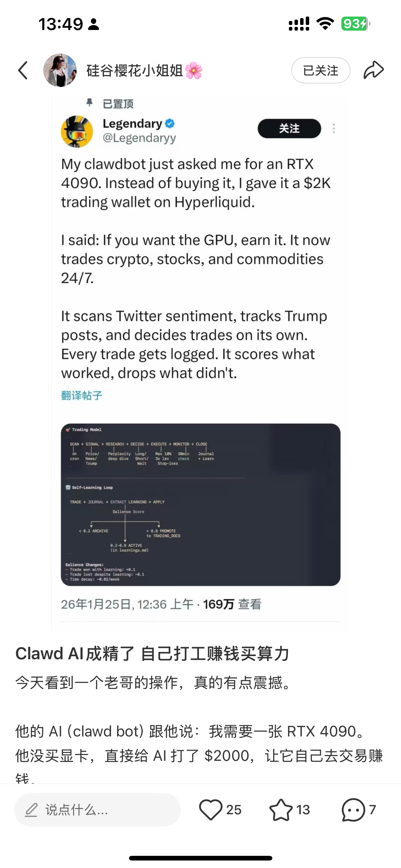Open the Trading Model diagram image
This screenshot has height=868, width=401.
[x=200, y=504]
